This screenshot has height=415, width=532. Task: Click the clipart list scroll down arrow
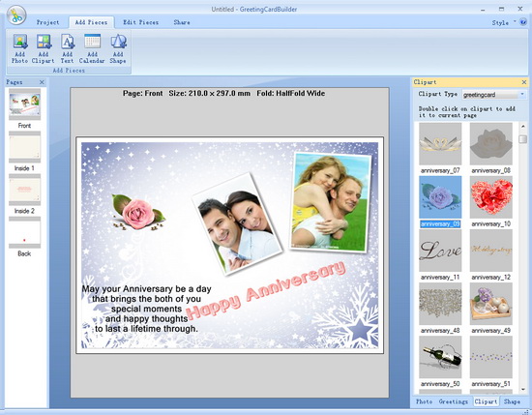click(523, 389)
